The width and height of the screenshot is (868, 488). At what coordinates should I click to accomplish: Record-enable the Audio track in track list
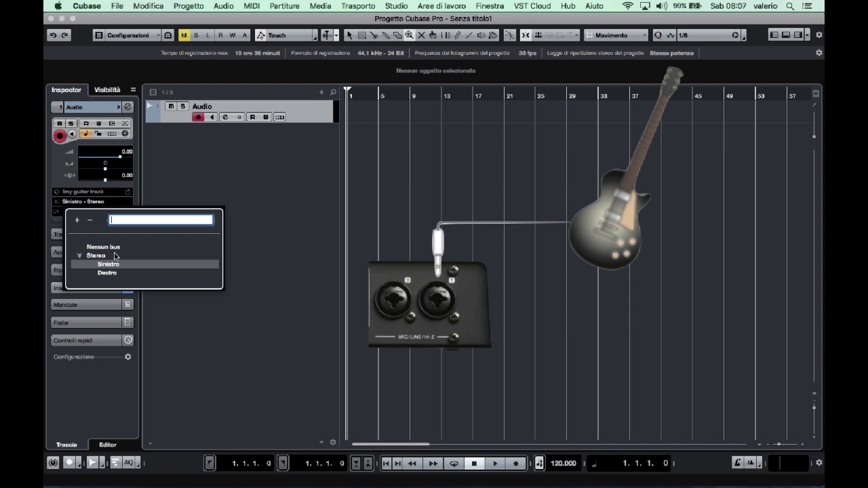198,117
